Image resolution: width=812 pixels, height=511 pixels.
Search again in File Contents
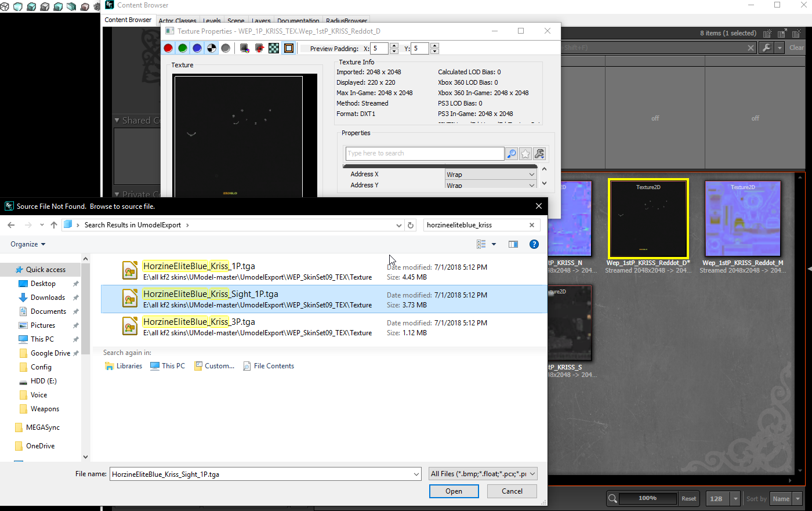coord(269,366)
